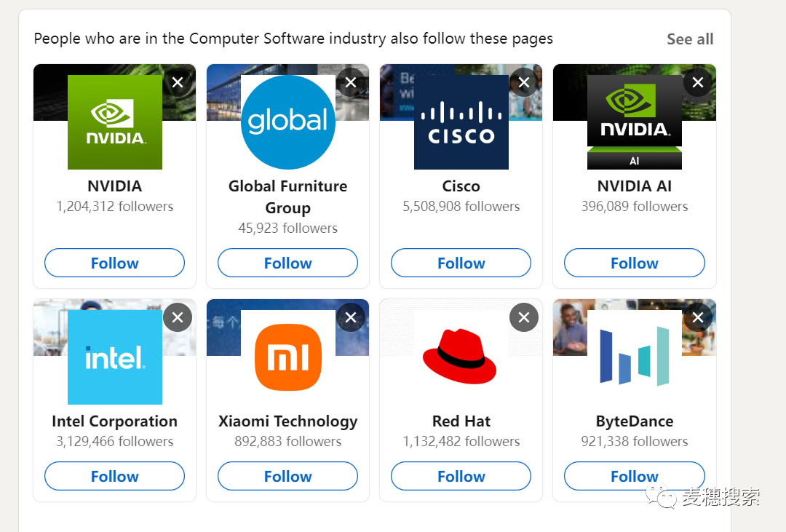Dismiss the Intel Corporation card
Image resolution: width=786 pixels, height=532 pixels.
pos(178,317)
